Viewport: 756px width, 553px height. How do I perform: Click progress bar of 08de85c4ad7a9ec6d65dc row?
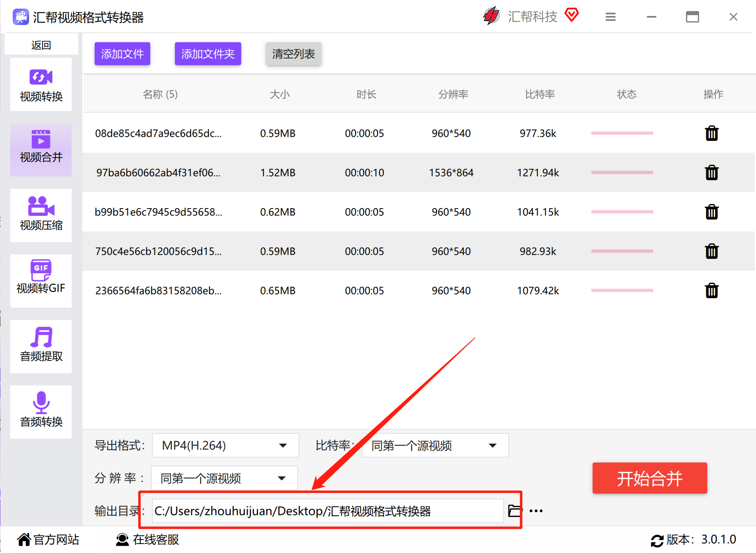click(622, 133)
